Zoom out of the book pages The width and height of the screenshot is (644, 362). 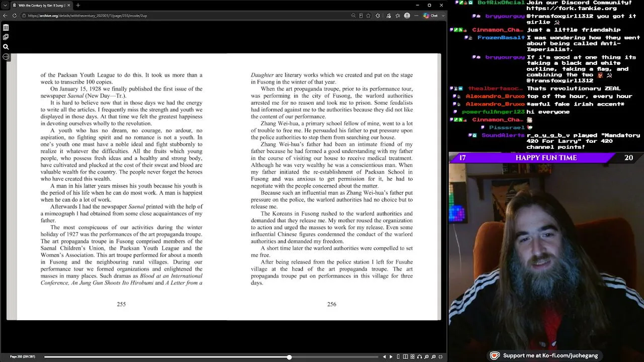(x=427, y=357)
